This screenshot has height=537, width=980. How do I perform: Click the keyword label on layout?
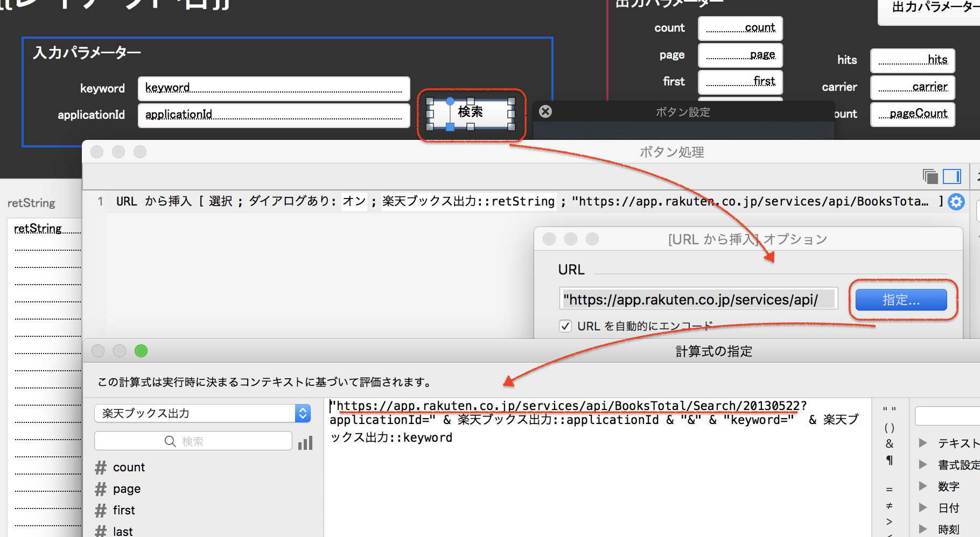pos(102,88)
